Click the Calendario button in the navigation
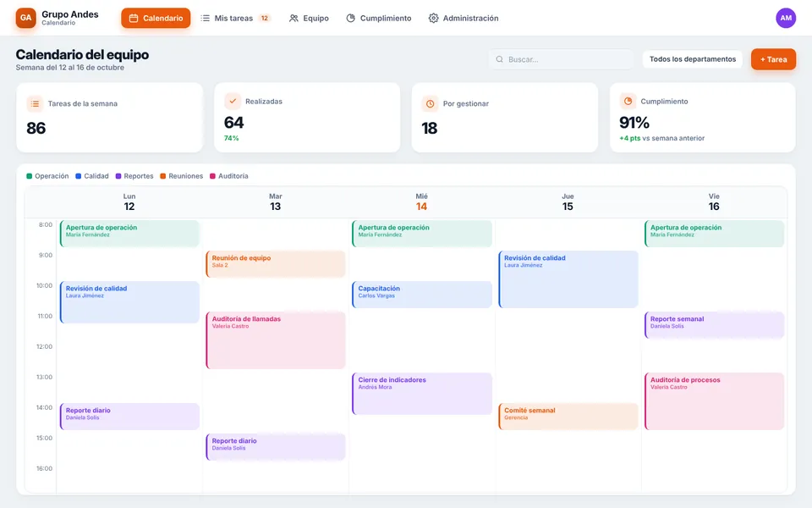This screenshot has height=508, width=812. coord(156,18)
